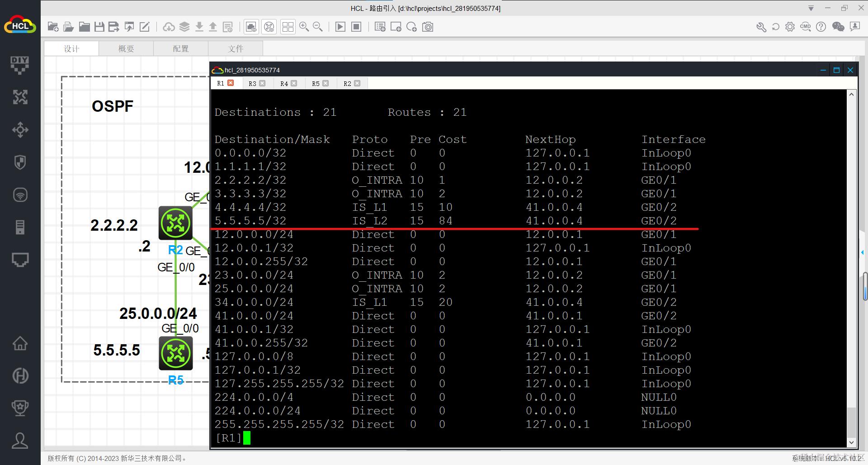Open the wrench tools icon
This screenshot has width=868, height=465.
tap(761, 27)
